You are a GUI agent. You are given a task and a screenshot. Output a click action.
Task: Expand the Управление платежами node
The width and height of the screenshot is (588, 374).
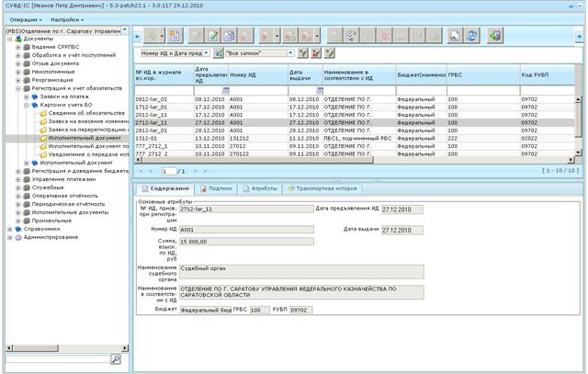18,179
